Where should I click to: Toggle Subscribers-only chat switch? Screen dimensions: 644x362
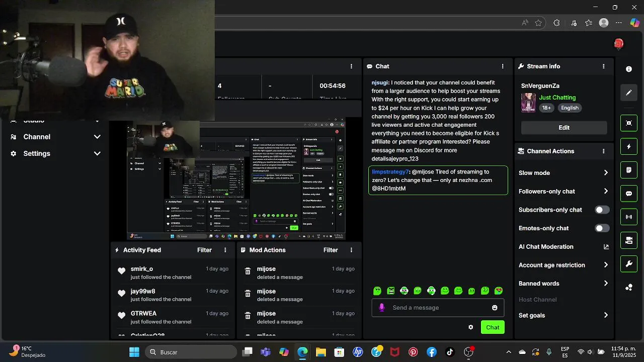[602, 210]
